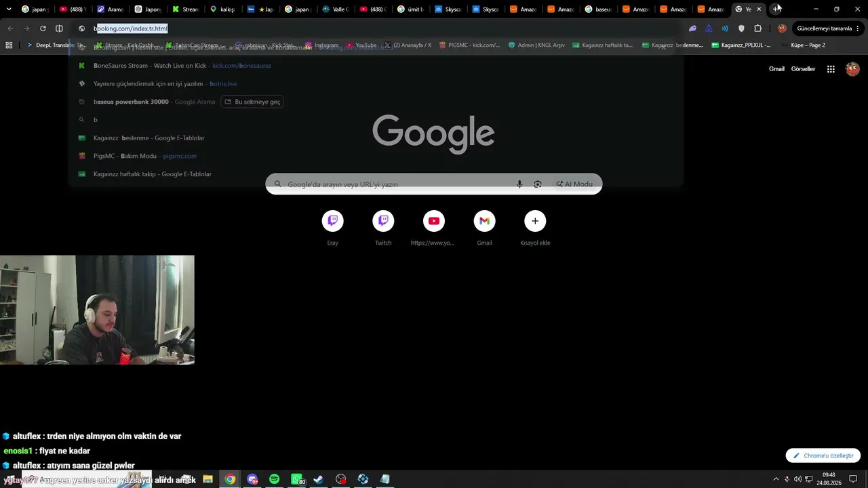Close the active Ye tab
This screenshot has height=488, width=868.
tap(759, 9)
